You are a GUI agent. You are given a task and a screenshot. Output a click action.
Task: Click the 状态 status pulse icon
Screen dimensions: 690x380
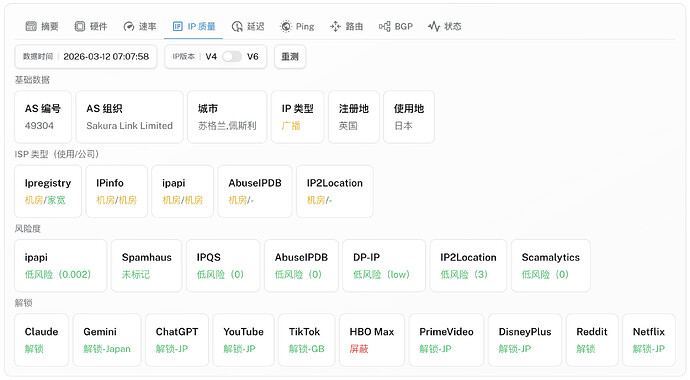pyautogui.click(x=434, y=26)
